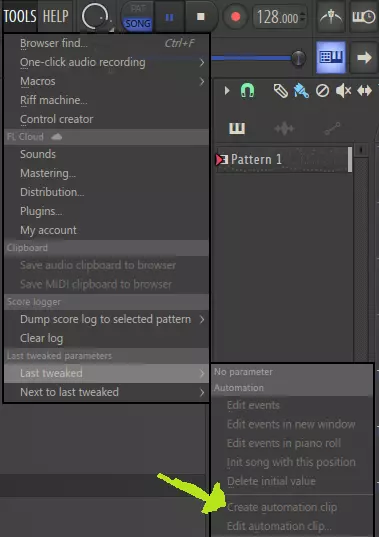The image size is (379, 537).
Task: Click the picker scrollbar button
Action: click(x=361, y=150)
